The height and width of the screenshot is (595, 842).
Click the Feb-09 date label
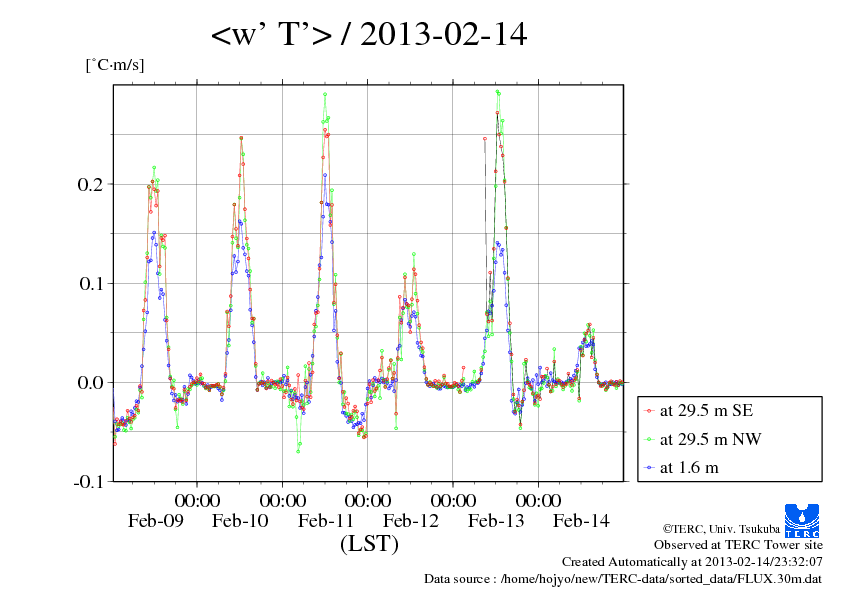(155, 521)
